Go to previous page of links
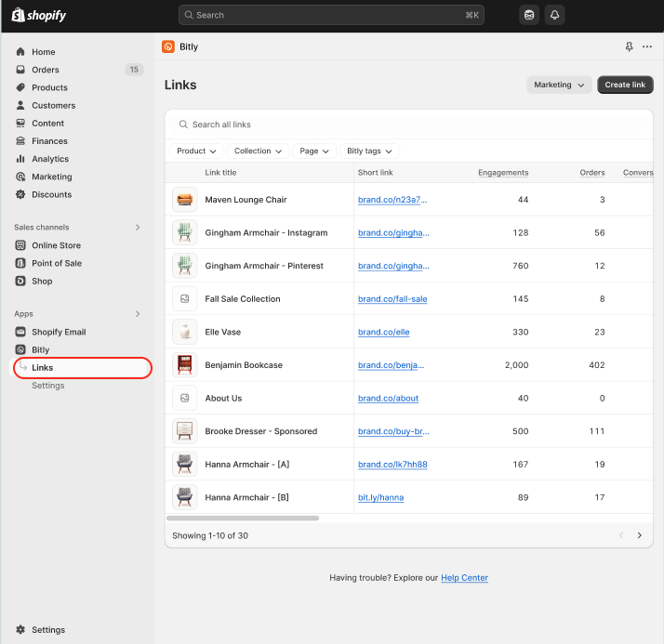 [621, 535]
